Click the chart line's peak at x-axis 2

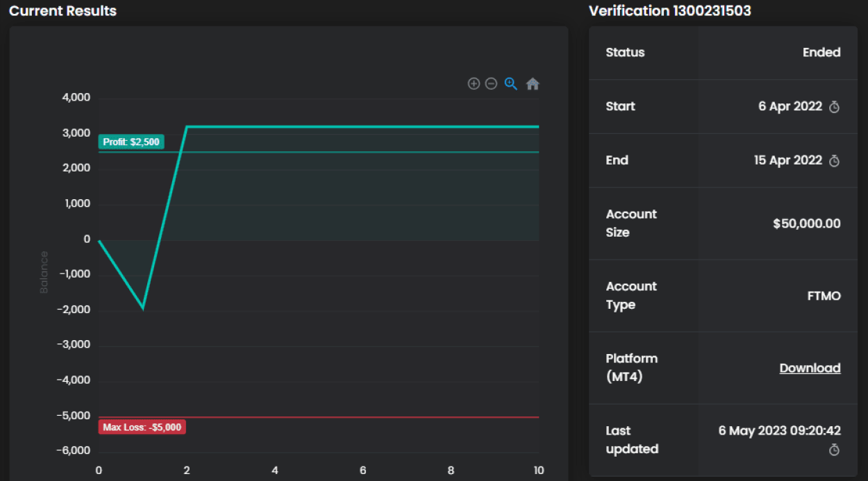tap(187, 127)
